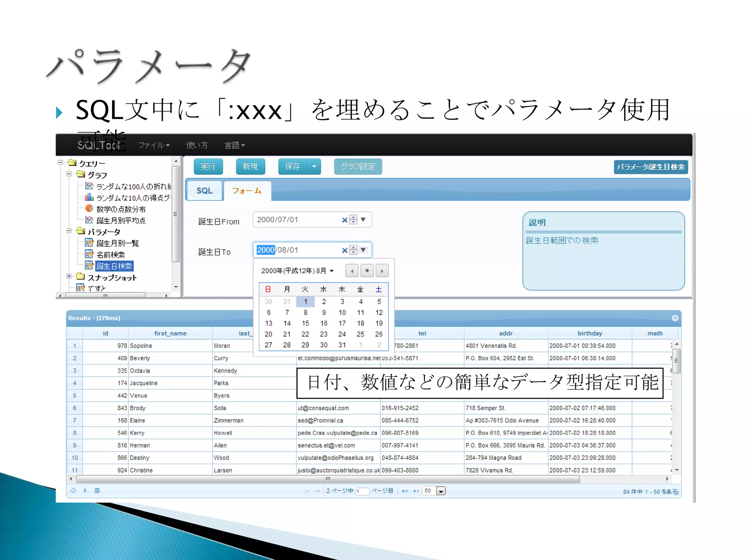Click the クエリー root folder icon
The height and width of the screenshot is (560, 747).
[72, 163]
